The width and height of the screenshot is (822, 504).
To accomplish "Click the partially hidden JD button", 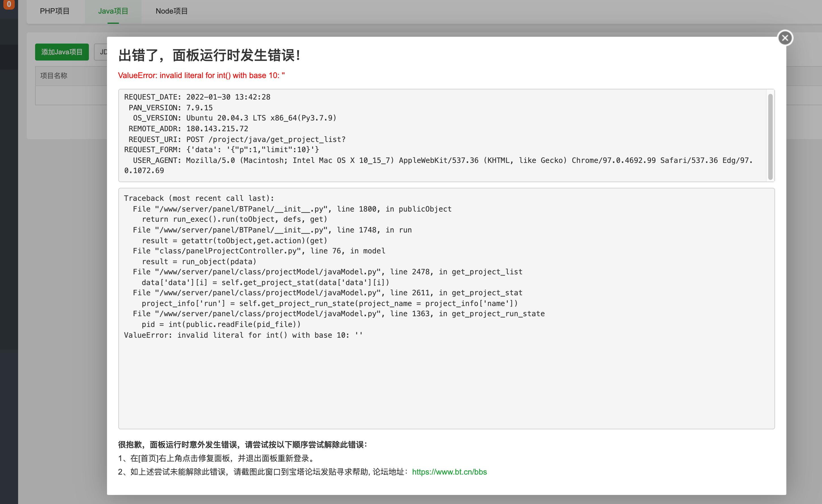I will pyautogui.click(x=101, y=52).
